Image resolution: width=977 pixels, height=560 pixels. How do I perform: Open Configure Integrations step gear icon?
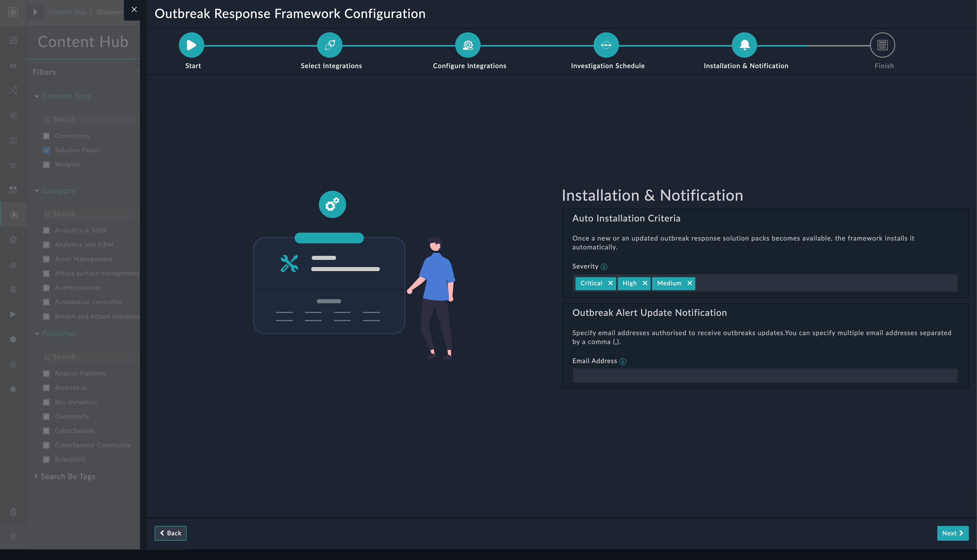468,45
